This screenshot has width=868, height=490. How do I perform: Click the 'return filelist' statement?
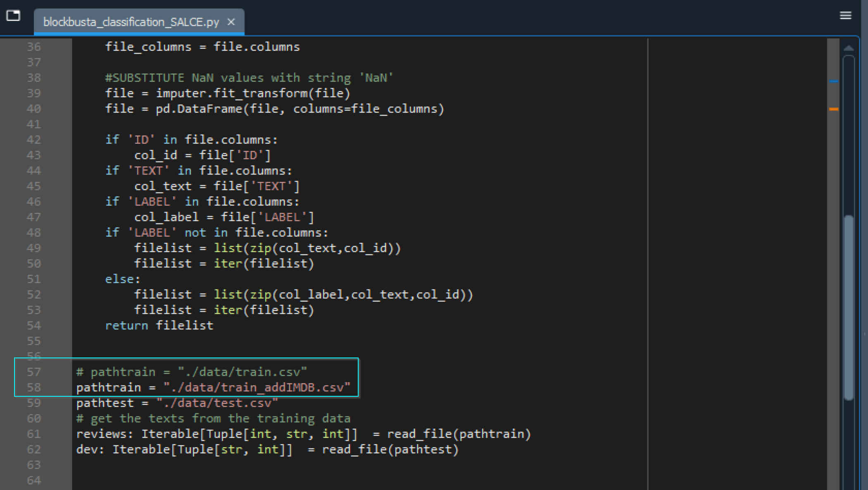159,326
